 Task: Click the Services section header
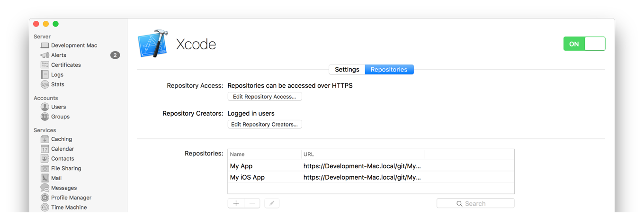(45, 130)
